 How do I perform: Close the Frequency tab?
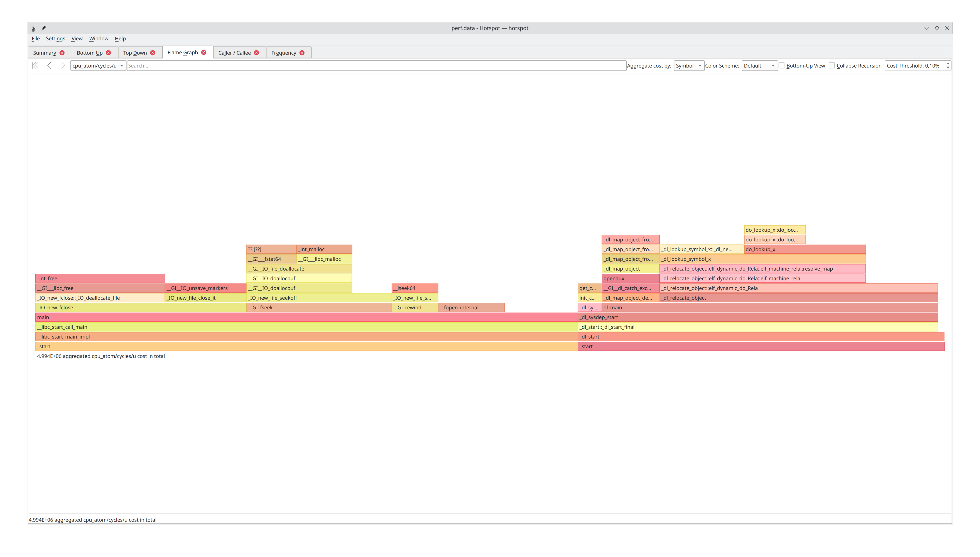(x=302, y=52)
